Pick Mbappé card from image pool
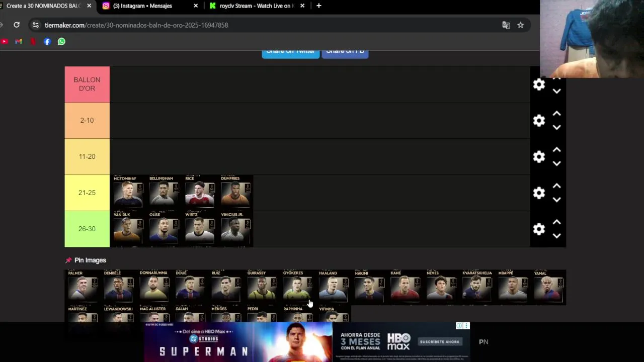 pos(512,287)
